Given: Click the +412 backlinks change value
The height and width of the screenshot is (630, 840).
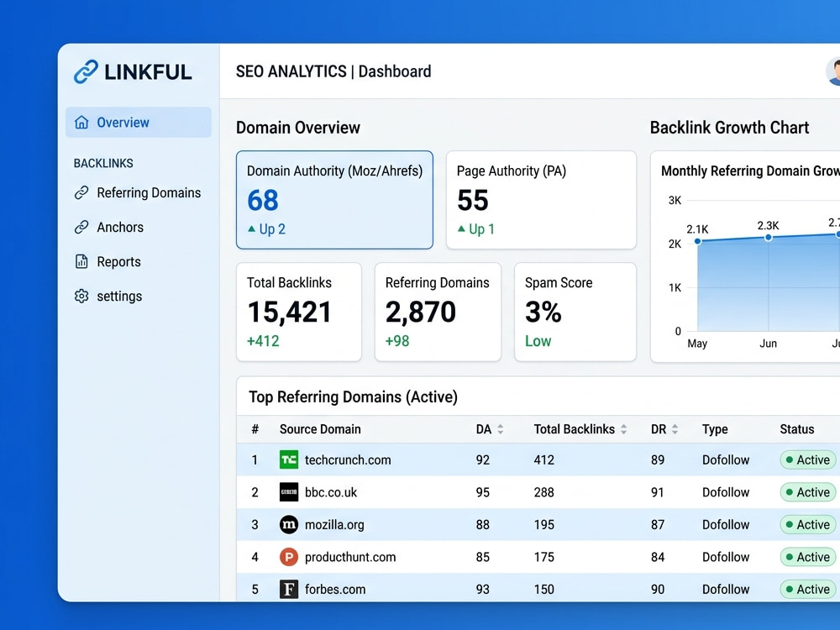Looking at the screenshot, I should coord(262,341).
